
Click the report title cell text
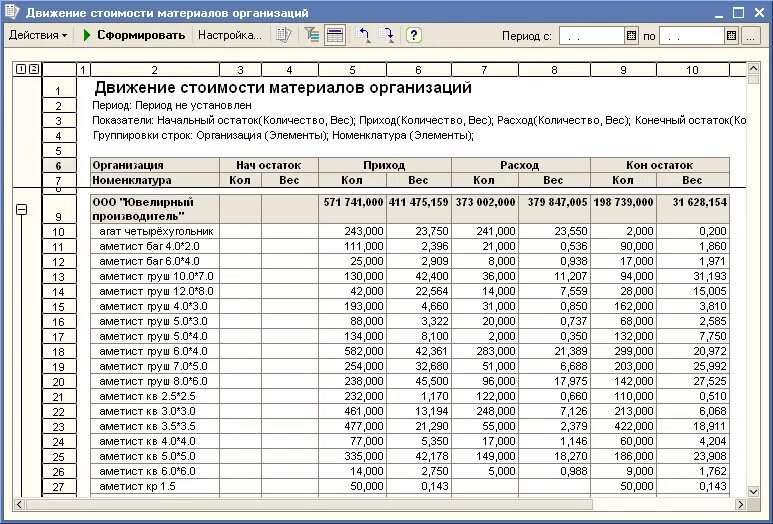point(283,88)
